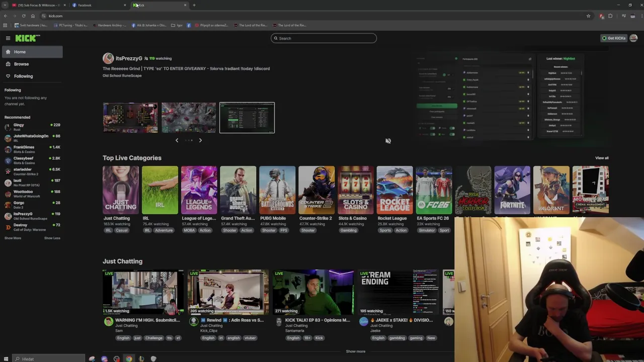The height and width of the screenshot is (362, 644).
Task: Open the ItsPrezzyG channel avatar in featured stream
Action: (108, 58)
